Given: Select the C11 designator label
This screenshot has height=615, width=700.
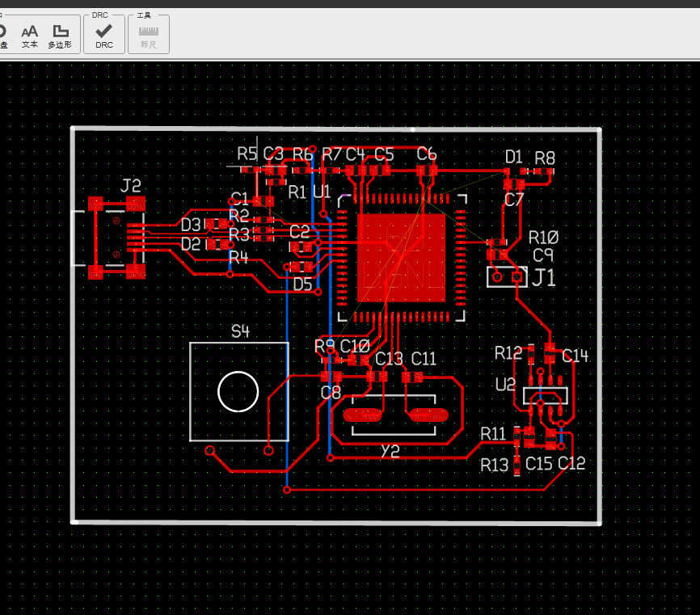Looking at the screenshot, I should coord(424,359).
